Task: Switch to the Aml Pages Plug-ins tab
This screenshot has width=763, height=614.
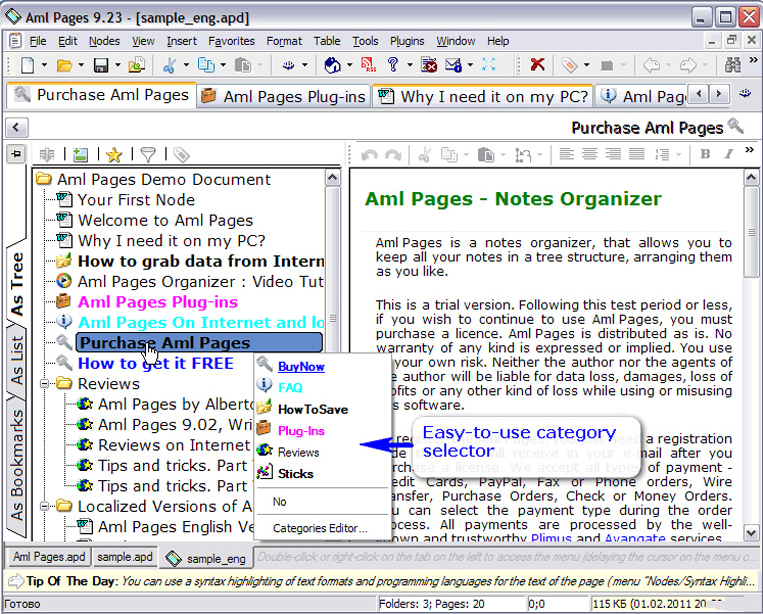Action: (285, 96)
